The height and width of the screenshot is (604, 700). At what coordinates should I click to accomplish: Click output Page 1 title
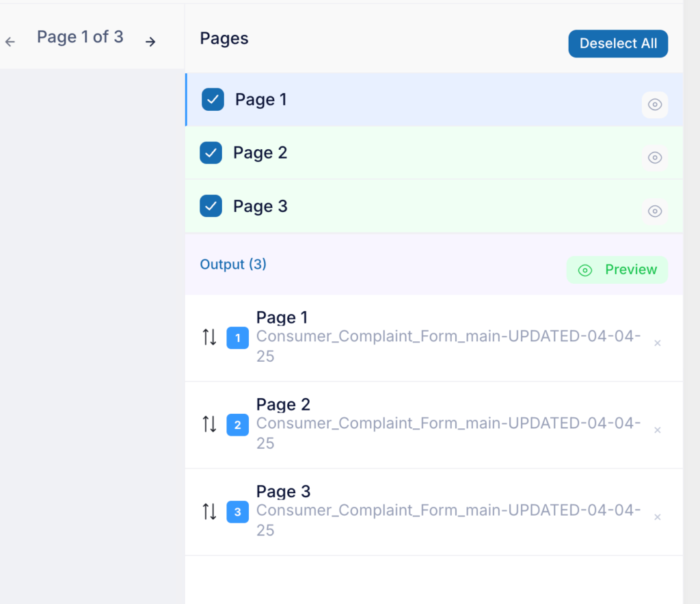click(x=282, y=317)
